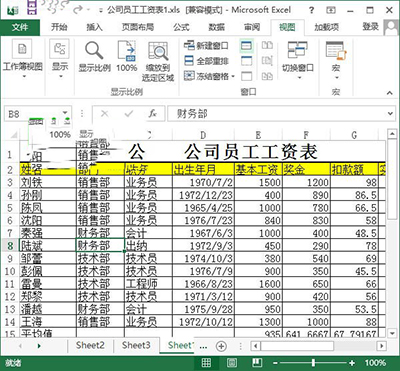Switch to the Page Layout (页面布局) tab
This screenshot has height=371, width=400.
coord(138,27)
